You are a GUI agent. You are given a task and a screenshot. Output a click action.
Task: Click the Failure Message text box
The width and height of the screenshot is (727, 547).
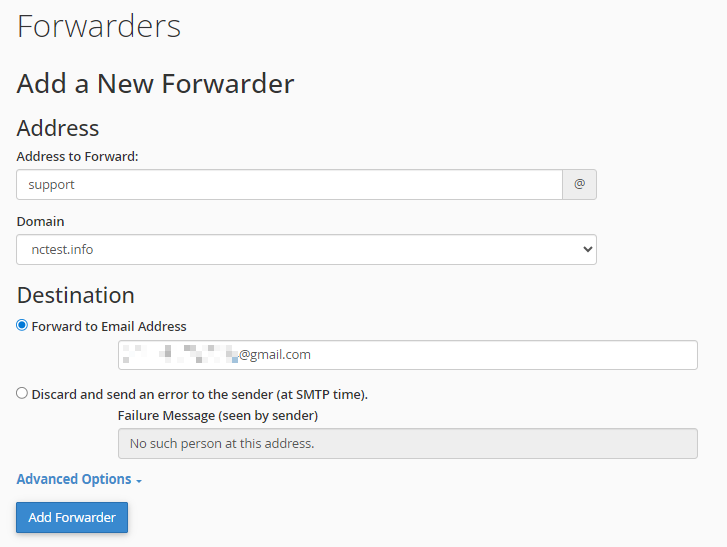coord(407,443)
